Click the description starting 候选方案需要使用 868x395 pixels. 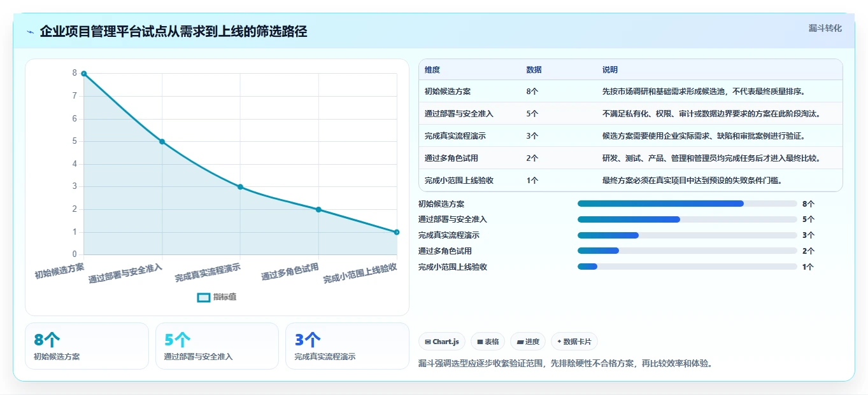click(704, 136)
